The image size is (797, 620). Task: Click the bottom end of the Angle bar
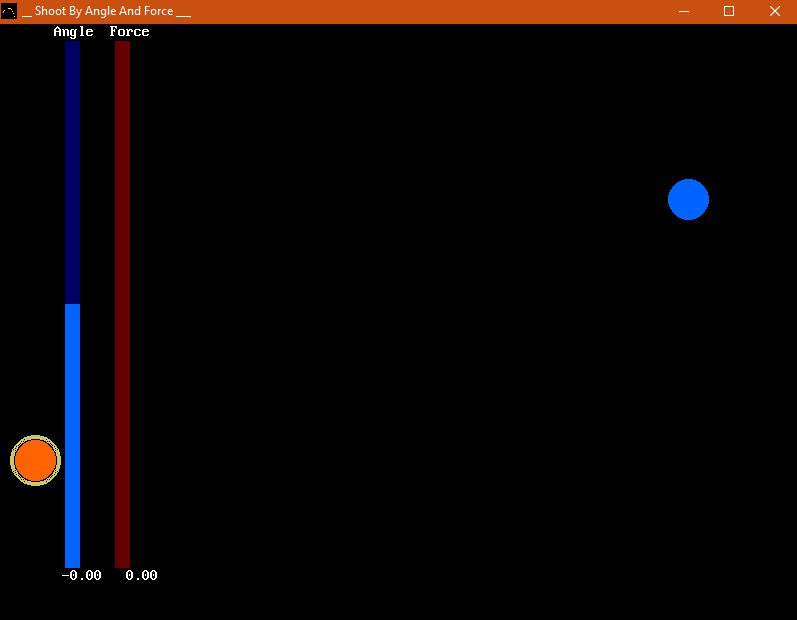tap(72, 564)
